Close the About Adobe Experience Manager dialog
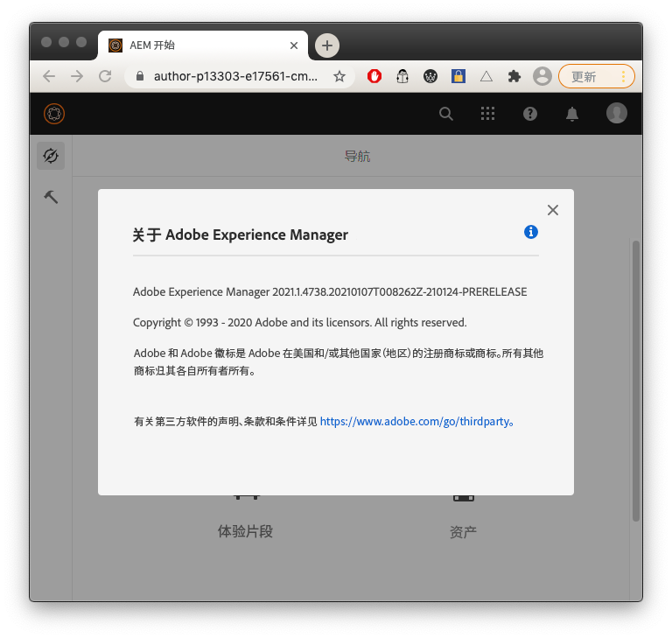672x638 pixels. (553, 210)
